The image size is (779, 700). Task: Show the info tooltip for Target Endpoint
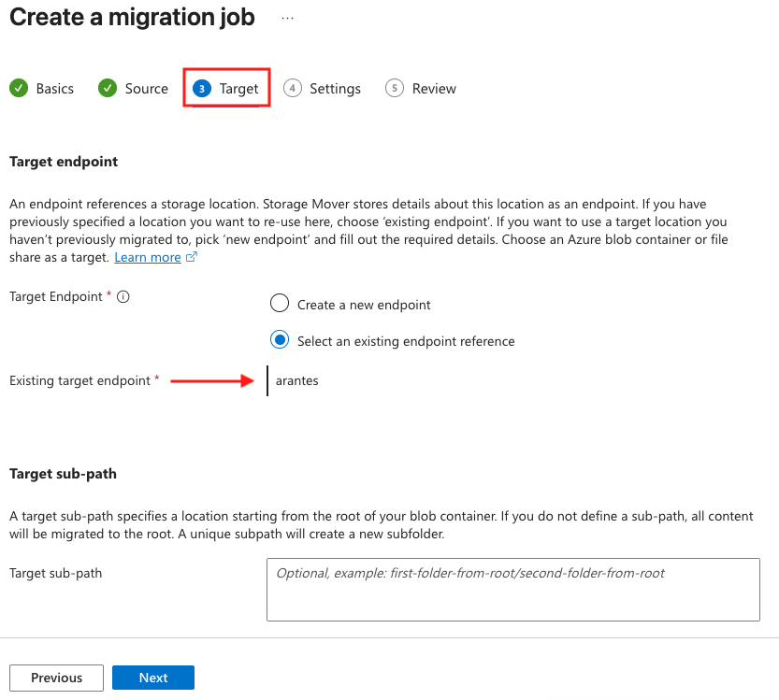(123, 296)
